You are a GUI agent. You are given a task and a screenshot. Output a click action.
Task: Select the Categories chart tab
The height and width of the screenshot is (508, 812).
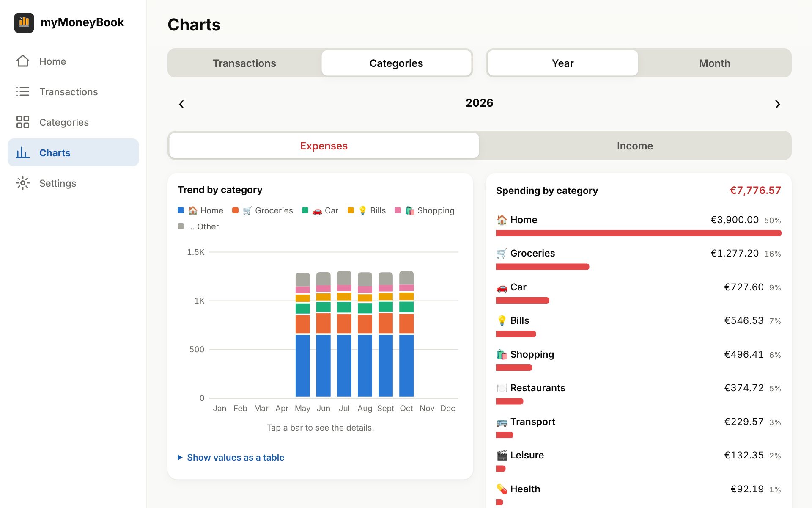pyautogui.click(x=396, y=63)
